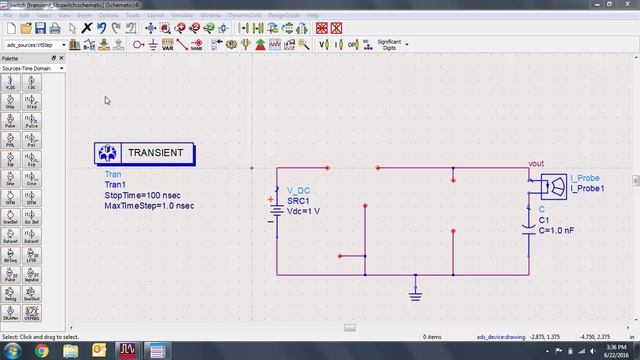640x360 pixels.
Task: Close the Palette panel
Action: [61, 58]
